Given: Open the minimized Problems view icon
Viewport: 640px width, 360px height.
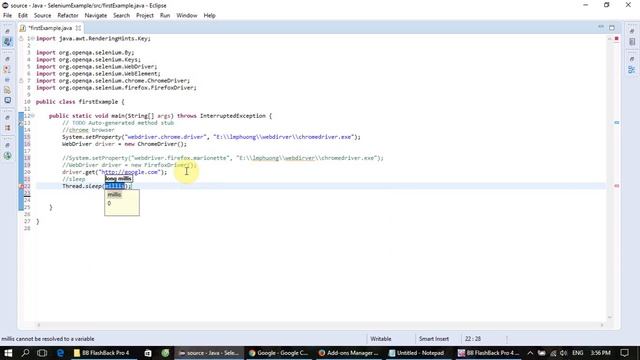Looking at the screenshot, I should (7, 70).
